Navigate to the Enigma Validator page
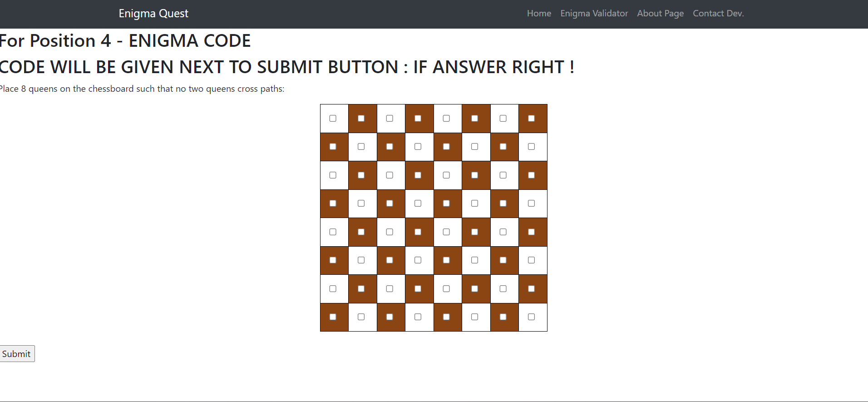Viewport: 868px width, 402px height. point(594,13)
